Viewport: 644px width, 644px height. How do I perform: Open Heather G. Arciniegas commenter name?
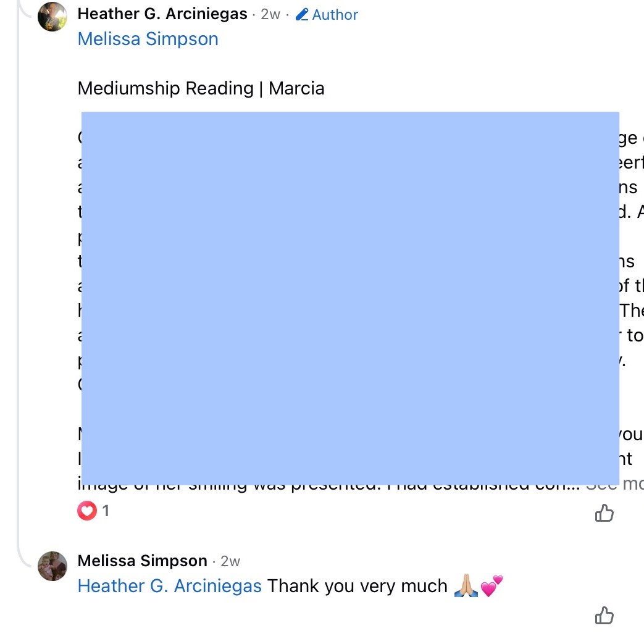point(162,14)
